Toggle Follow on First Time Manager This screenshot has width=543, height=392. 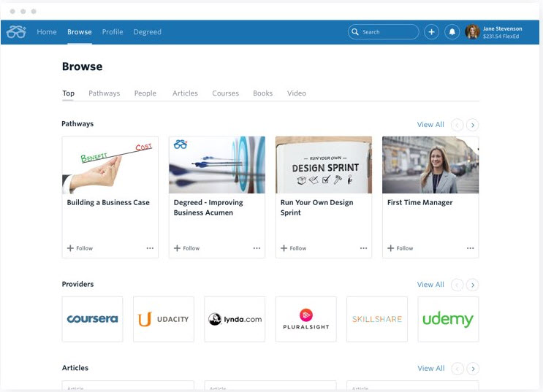[400, 248]
